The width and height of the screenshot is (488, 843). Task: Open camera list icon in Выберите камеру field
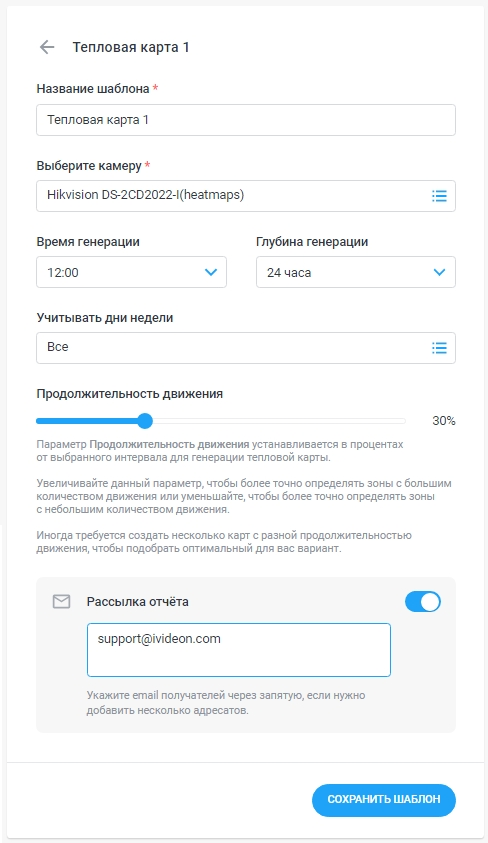pos(439,196)
